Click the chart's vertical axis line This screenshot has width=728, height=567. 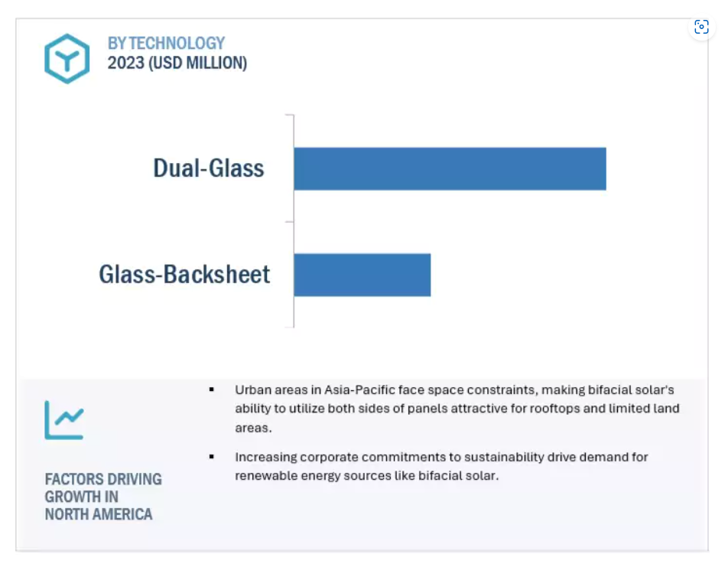coord(294,221)
